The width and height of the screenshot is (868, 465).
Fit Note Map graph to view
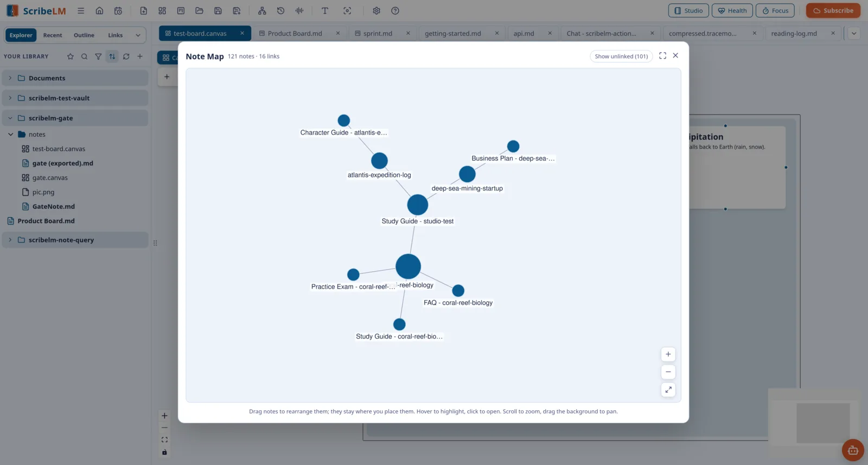pos(668,390)
